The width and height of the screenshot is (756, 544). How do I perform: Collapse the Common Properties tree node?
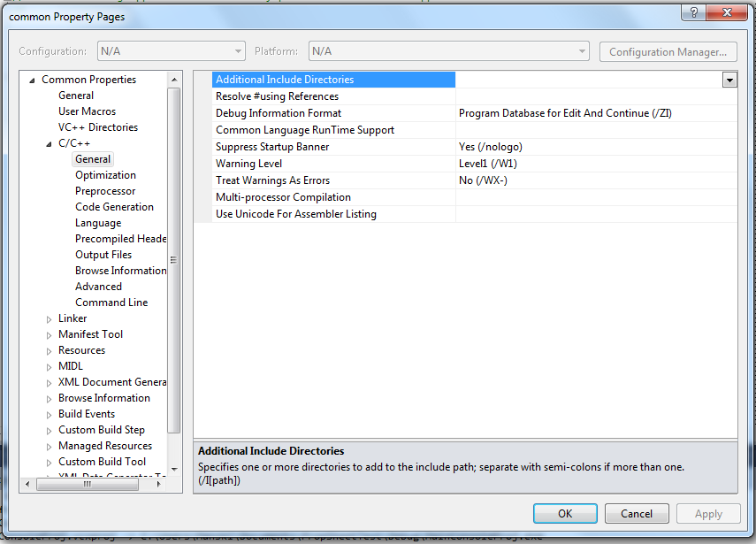click(x=33, y=80)
